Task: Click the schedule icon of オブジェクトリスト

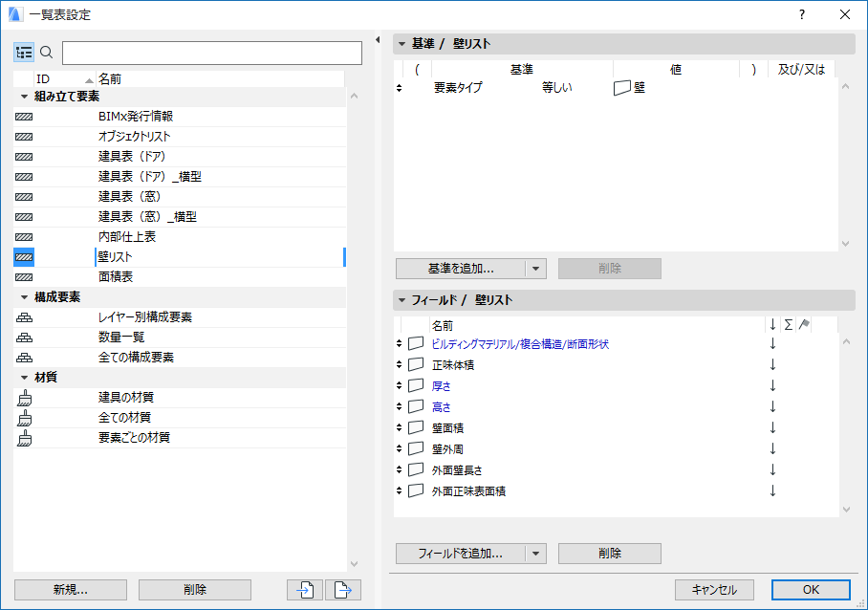Action: pos(24,137)
